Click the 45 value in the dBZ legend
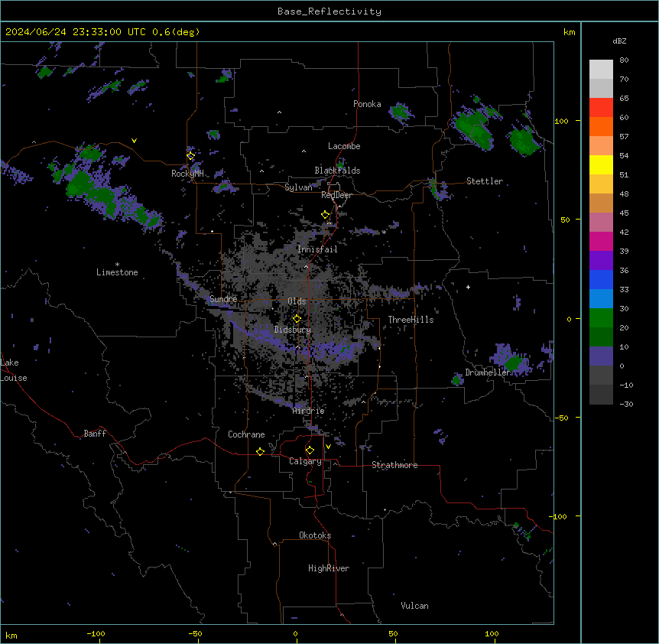This screenshot has height=644, width=659. pos(624,213)
